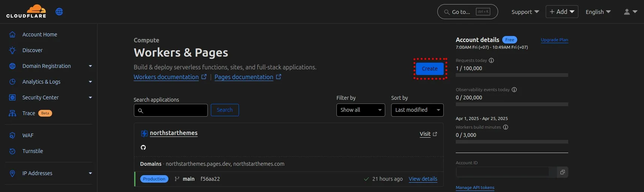Click the Search button
Image resolution: width=644 pixels, height=192 pixels.
225,110
